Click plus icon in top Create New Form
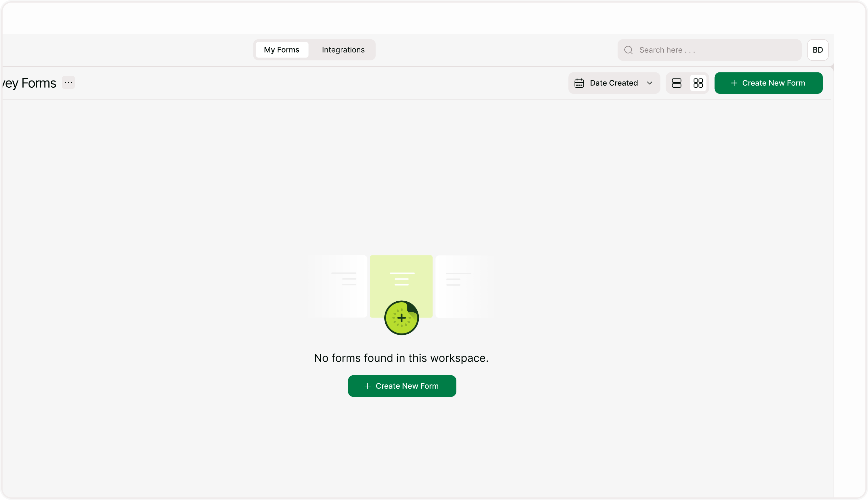The image size is (868, 500). coord(734,83)
